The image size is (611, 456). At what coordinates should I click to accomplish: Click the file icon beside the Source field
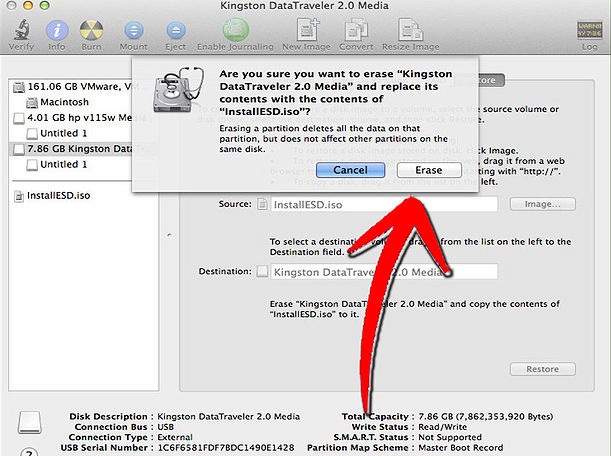pyautogui.click(x=262, y=204)
